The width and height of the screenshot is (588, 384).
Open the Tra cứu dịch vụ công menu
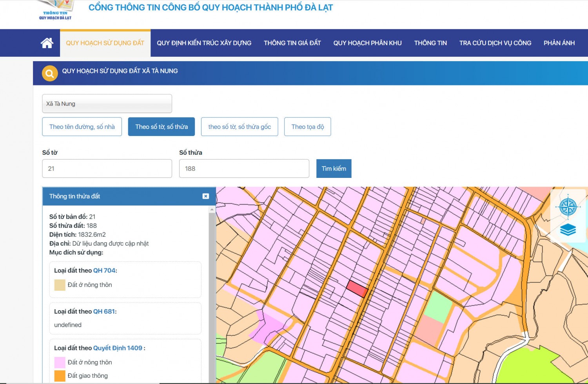[x=495, y=43]
